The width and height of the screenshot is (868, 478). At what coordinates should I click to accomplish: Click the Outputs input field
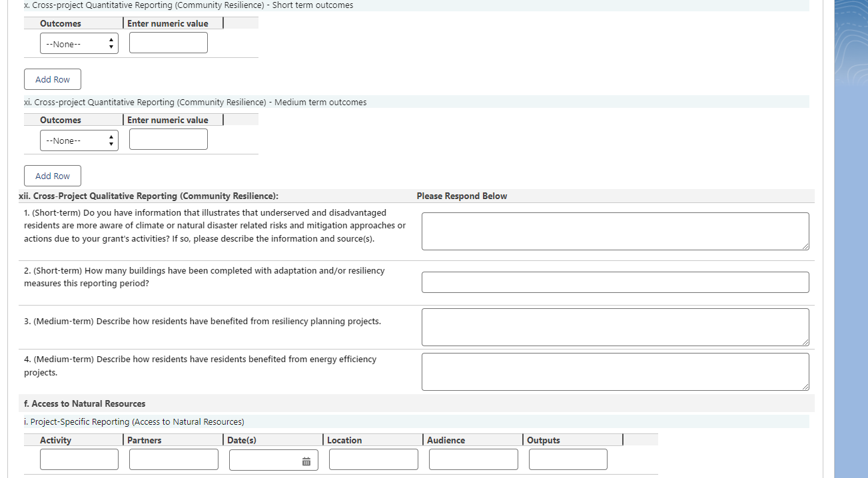coord(568,459)
